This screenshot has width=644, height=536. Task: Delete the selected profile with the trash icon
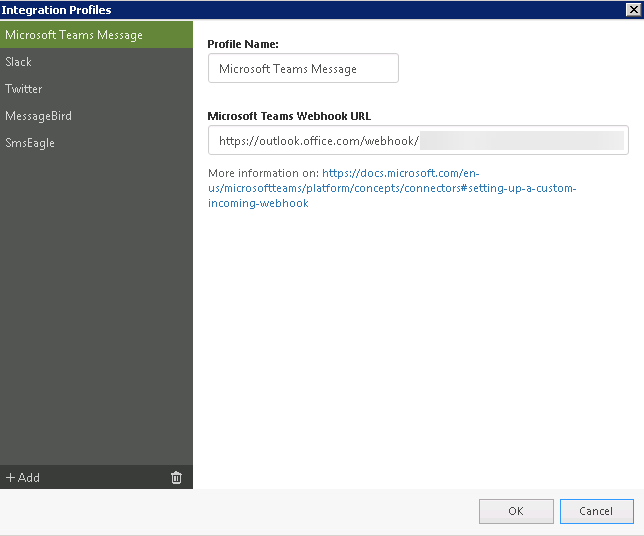[176, 477]
